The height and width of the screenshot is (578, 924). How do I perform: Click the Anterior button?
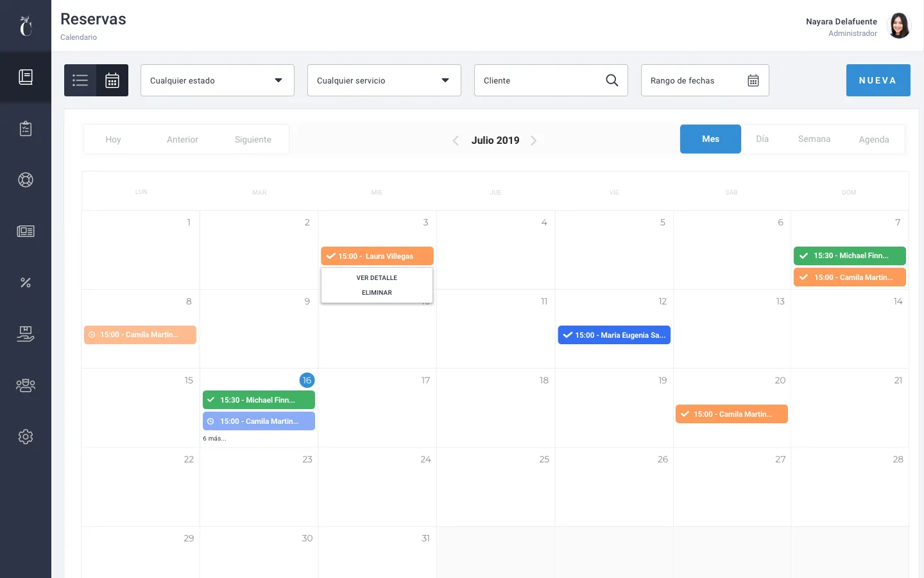coord(182,139)
